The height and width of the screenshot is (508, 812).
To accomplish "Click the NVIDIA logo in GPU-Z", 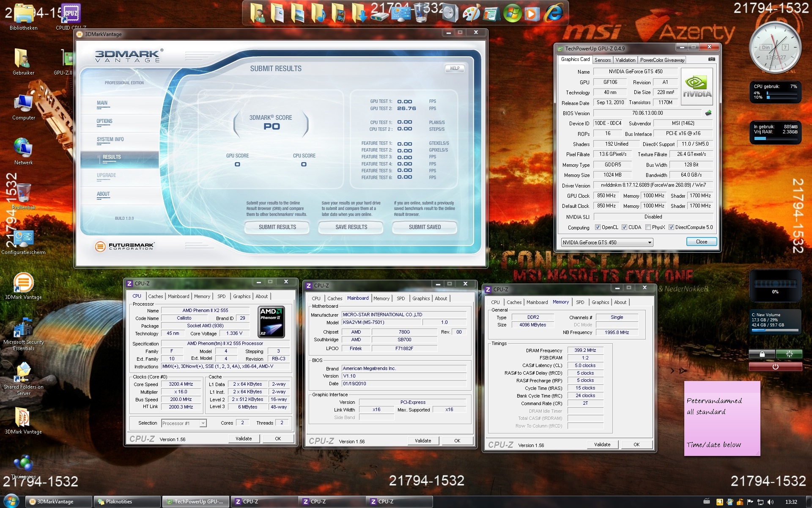I will click(697, 86).
